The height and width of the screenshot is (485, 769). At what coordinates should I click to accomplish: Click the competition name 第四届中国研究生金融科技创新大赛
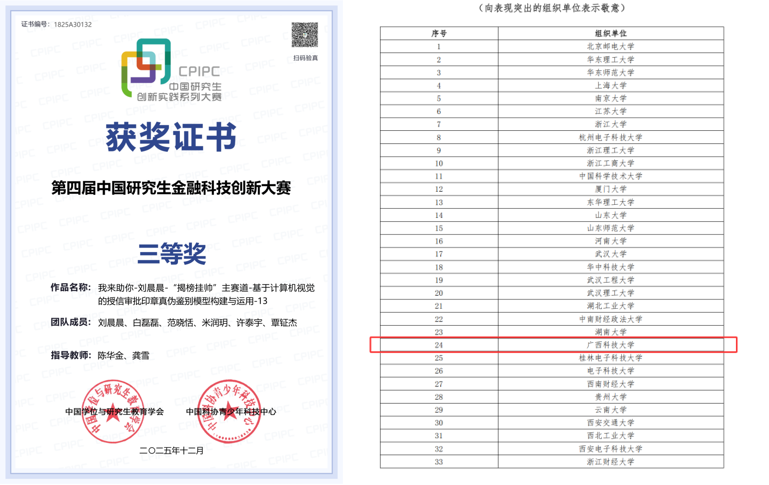[x=171, y=189]
